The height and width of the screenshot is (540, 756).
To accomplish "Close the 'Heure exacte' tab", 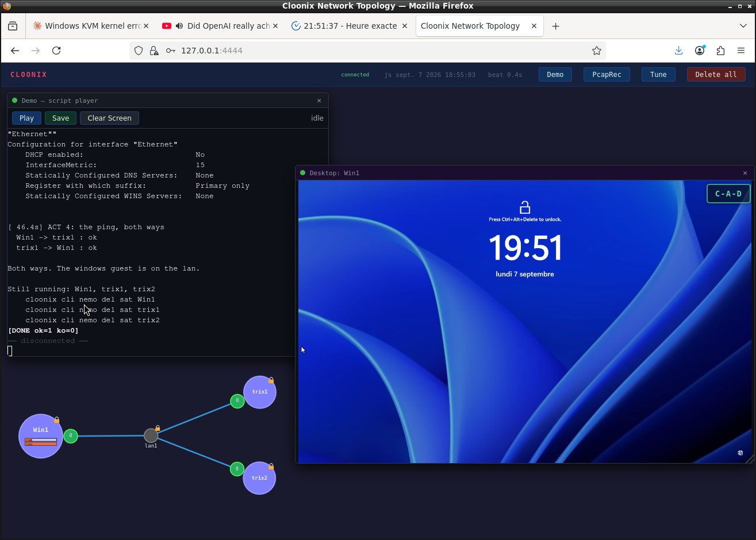I will (405, 26).
